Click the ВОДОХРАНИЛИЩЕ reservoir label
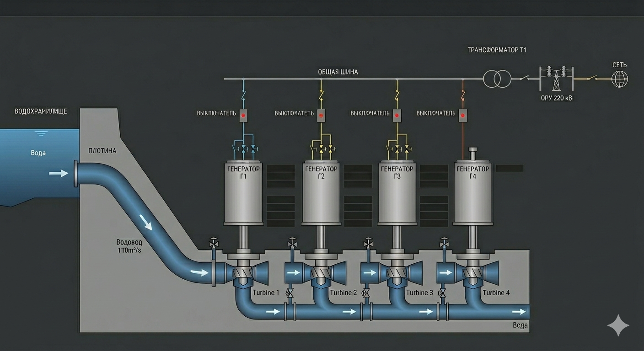The height and width of the screenshot is (351, 644). coord(41,111)
